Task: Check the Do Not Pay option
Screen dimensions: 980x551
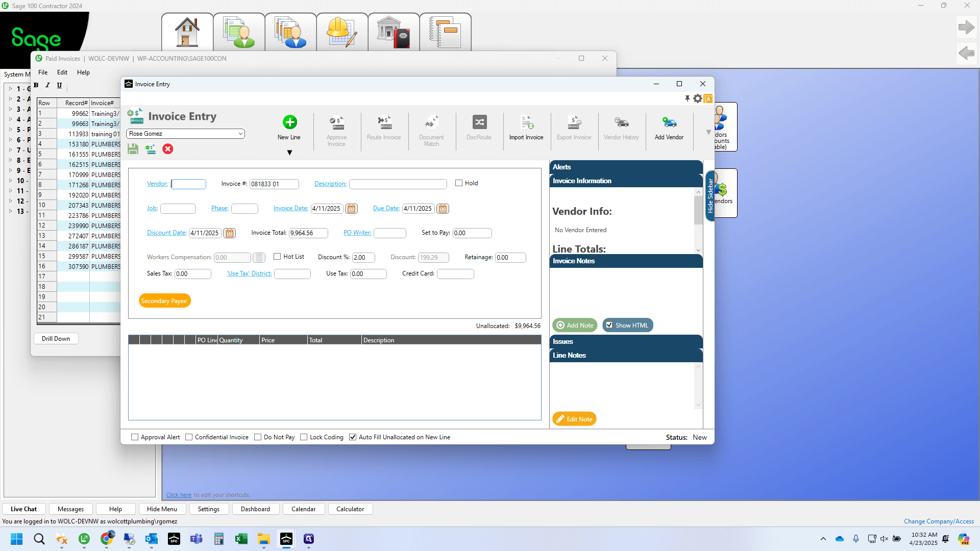Action: click(x=258, y=437)
